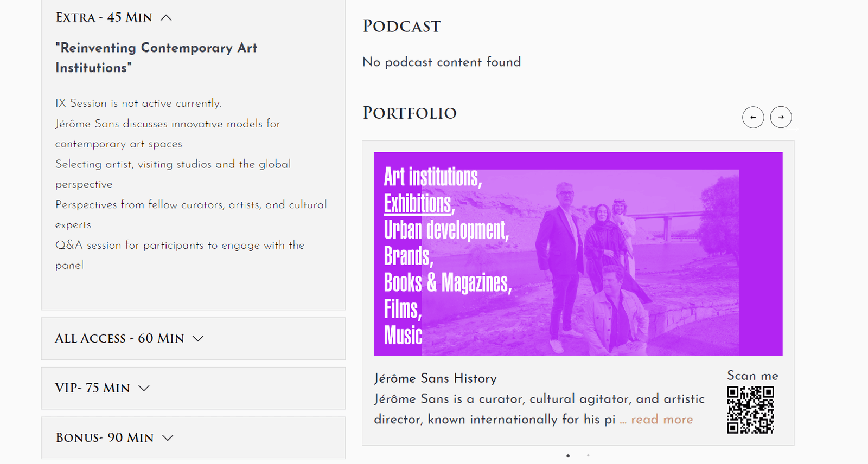Go to next portfolio slide arrow
The image size is (868, 464).
pos(781,117)
